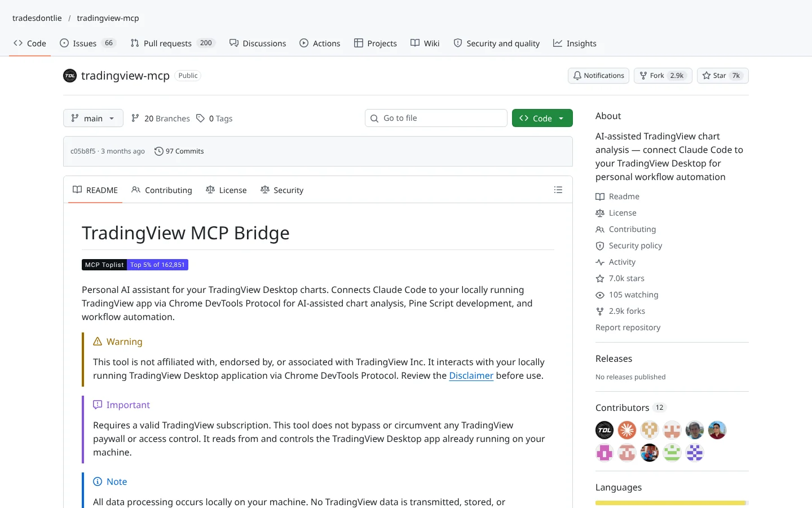Click the tags icon beside 0 Tags
This screenshot has height=508, width=812.
[x=200, y=119]
